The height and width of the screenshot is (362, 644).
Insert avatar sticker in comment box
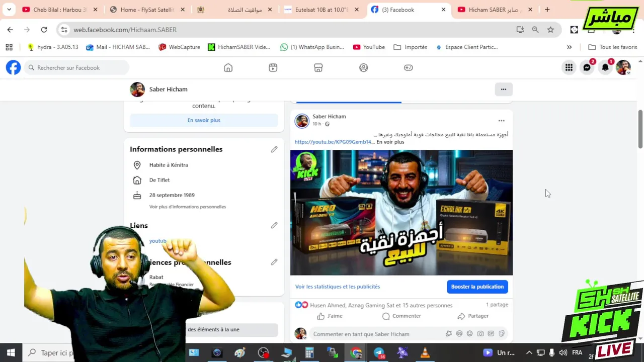click(x=449, y=334)
